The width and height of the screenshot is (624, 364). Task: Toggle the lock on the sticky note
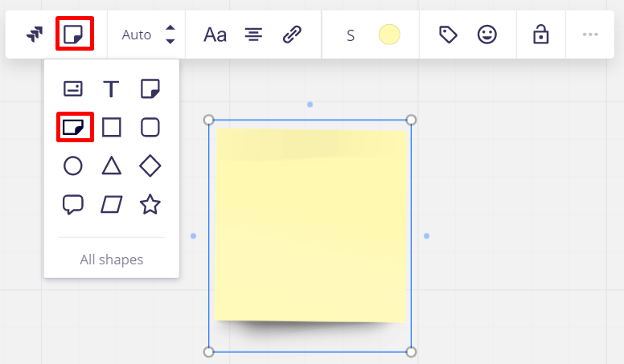(540, 35)
